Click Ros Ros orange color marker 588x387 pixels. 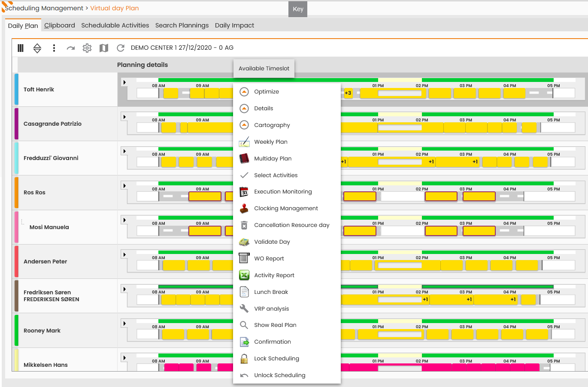click(16, 193)
